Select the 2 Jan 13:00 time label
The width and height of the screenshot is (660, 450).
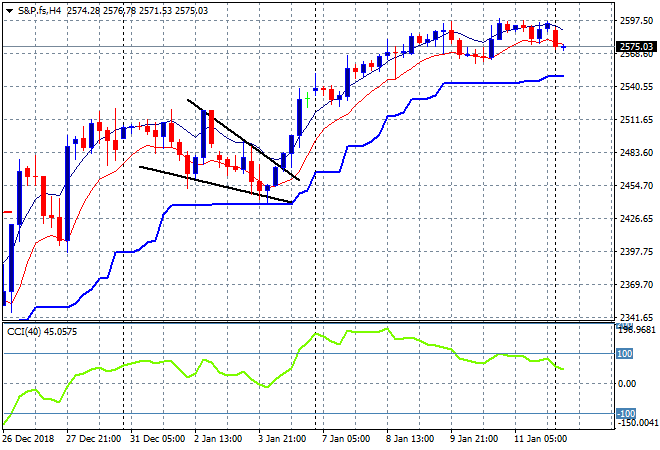point(218,439)
